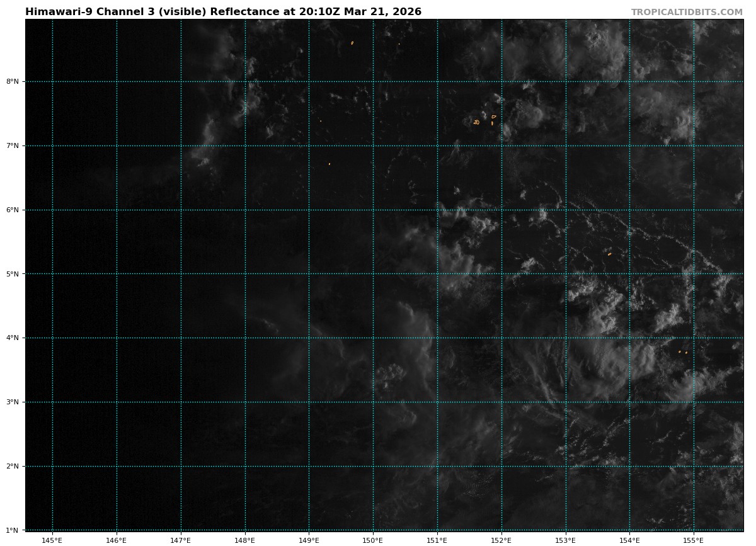Click the 152°E longitude axis label
The width and height of the screenshot is (756, 546).
click(501, 540)
